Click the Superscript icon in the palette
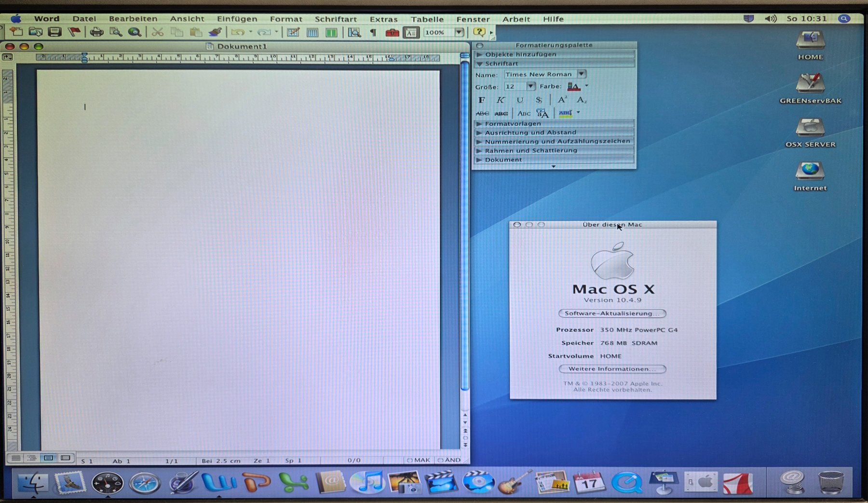The image size is (868, 503). pos(562,100)
